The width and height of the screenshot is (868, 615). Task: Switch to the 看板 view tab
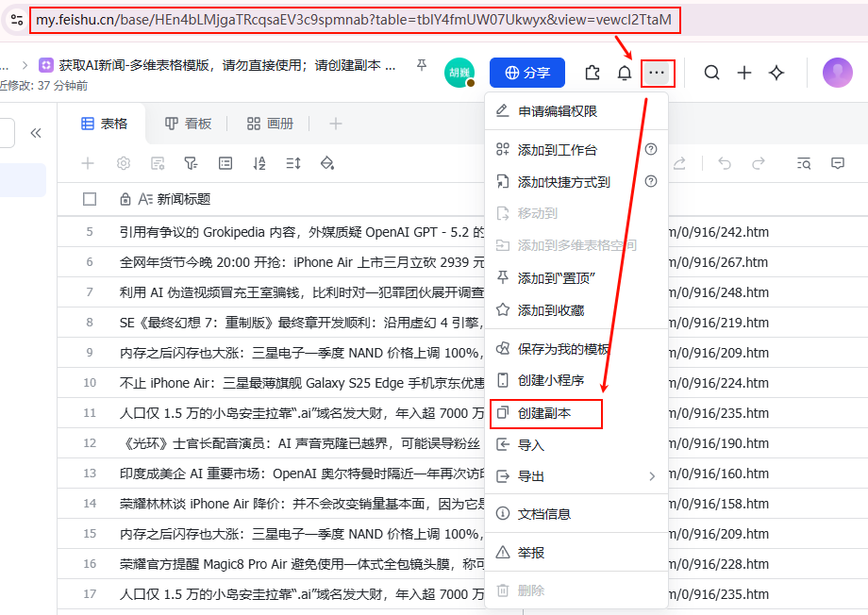[187, 123]
